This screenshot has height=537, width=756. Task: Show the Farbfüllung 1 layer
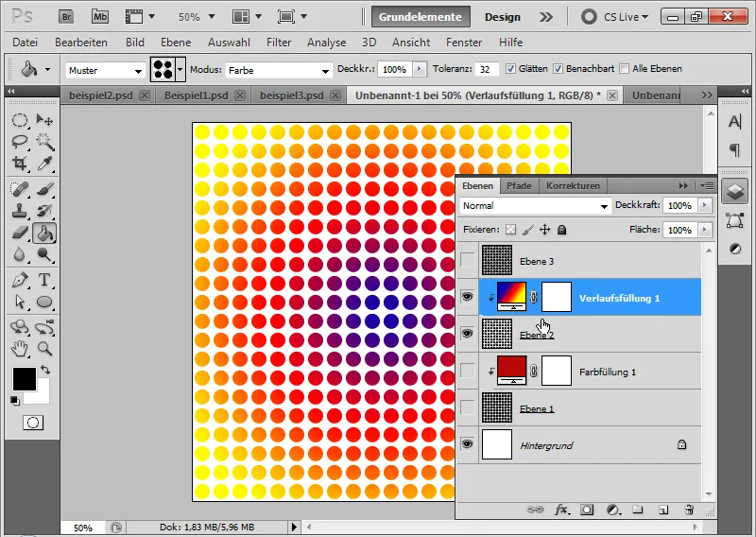click(x=467, y=371)
